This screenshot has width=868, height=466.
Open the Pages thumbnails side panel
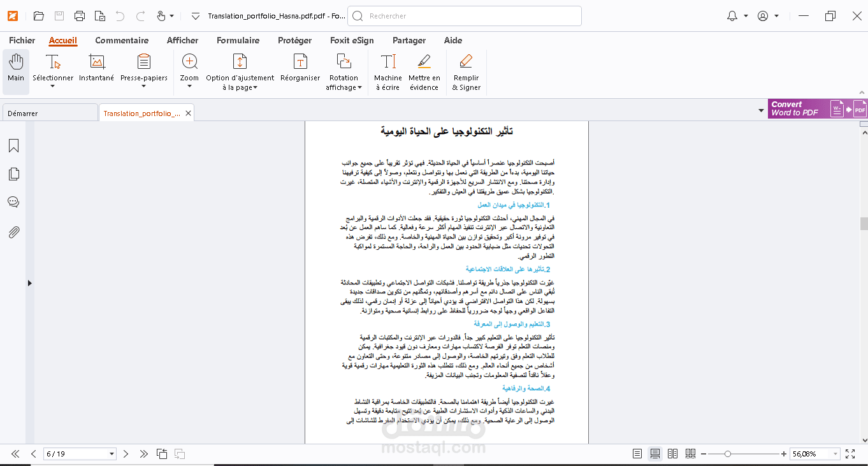click(x=13, y=174)
